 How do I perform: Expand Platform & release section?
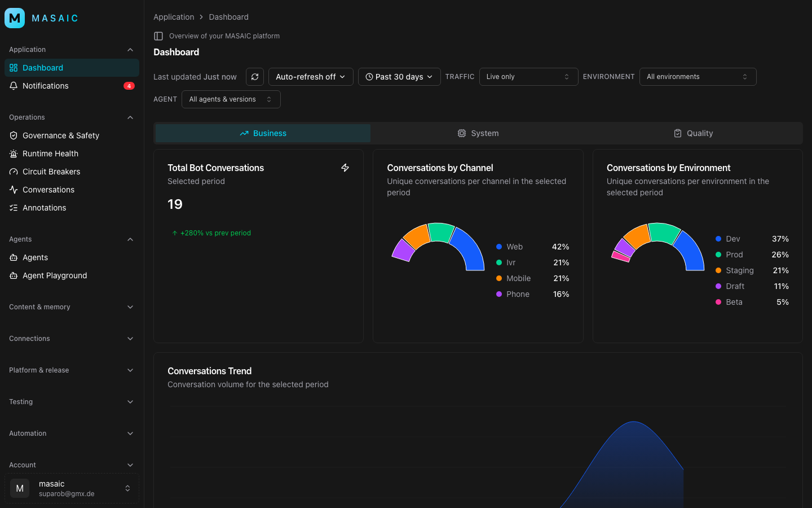tap(72, 370)
